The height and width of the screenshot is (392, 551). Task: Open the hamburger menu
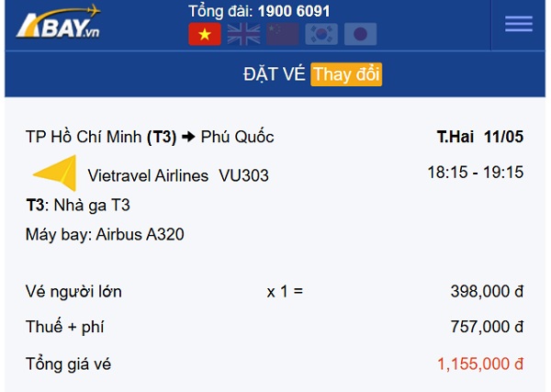pyautogui.click(x=519, y=24)
